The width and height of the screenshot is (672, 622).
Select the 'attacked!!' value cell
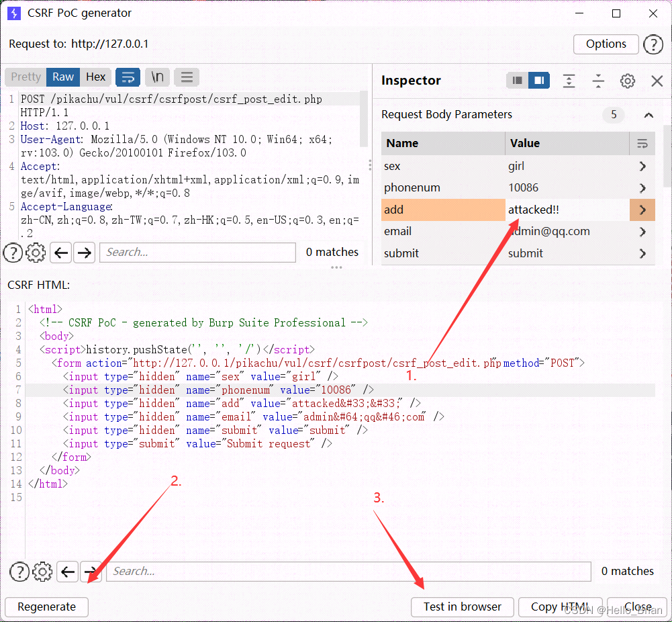pos(567,210)
